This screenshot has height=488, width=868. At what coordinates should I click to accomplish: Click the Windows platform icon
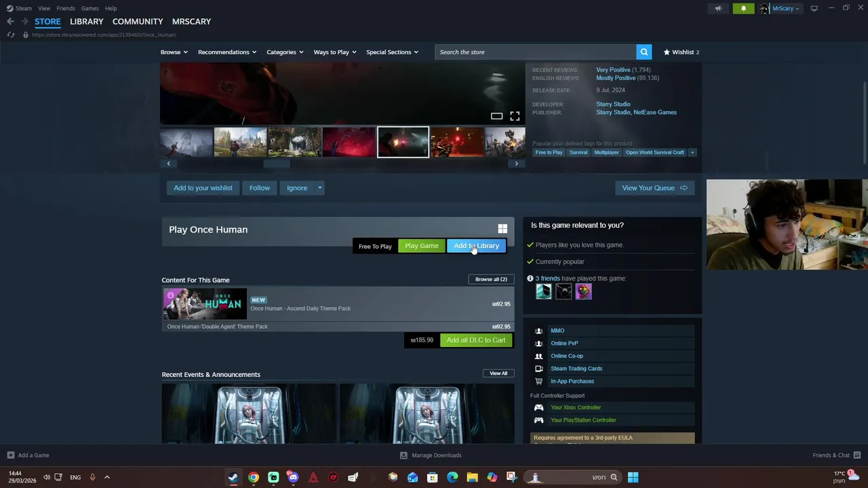502,229
